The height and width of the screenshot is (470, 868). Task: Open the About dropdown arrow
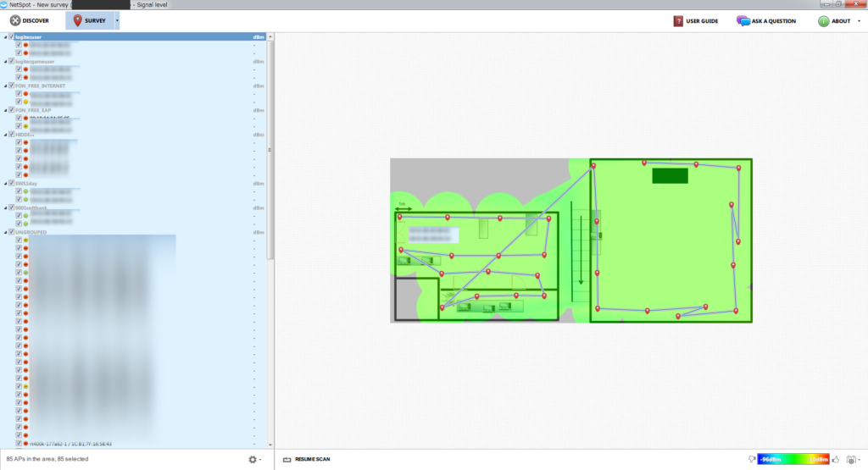coord(859,21)
